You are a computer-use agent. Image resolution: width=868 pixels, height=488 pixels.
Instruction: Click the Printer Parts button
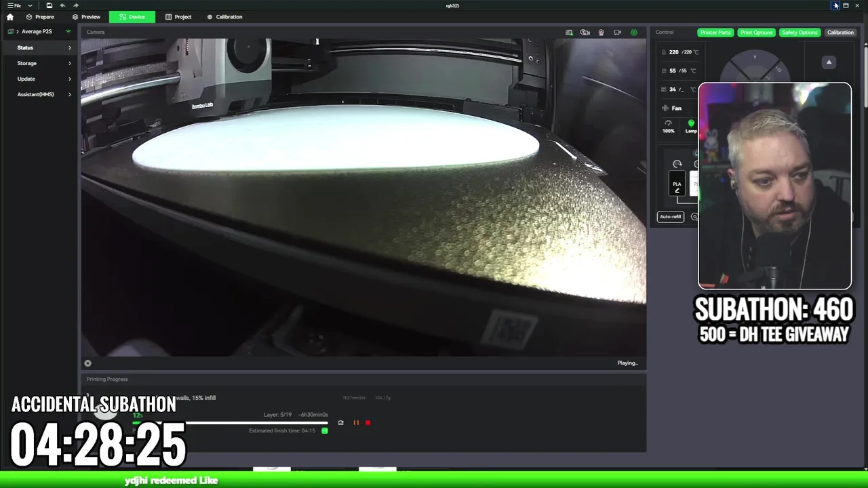[x=715, y=33]
